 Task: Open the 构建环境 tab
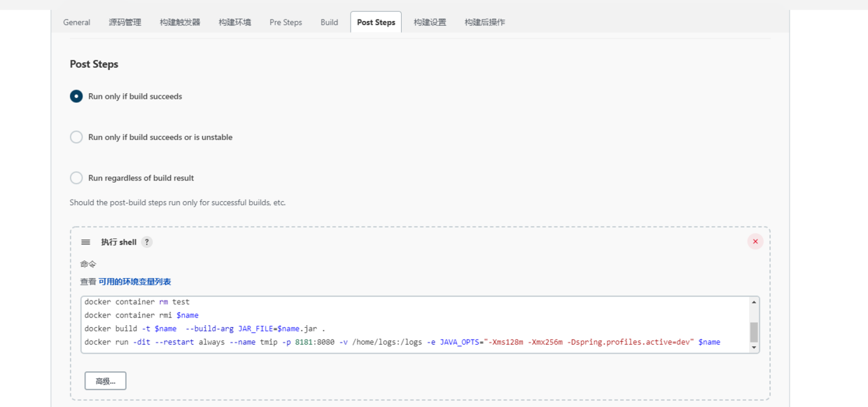(234, 22)
